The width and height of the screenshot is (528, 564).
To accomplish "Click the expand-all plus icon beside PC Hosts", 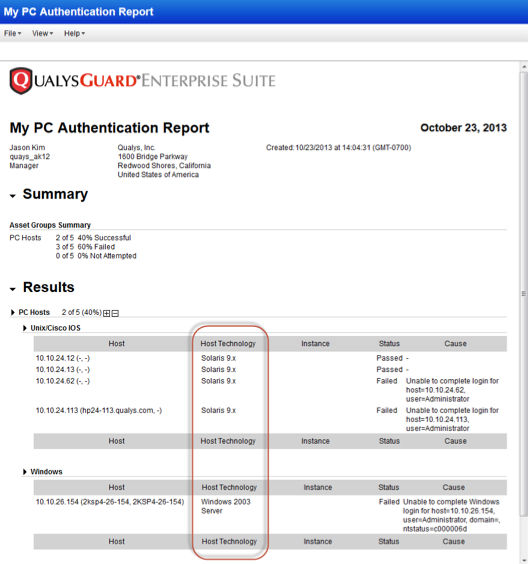I will [x=107, y=313].
